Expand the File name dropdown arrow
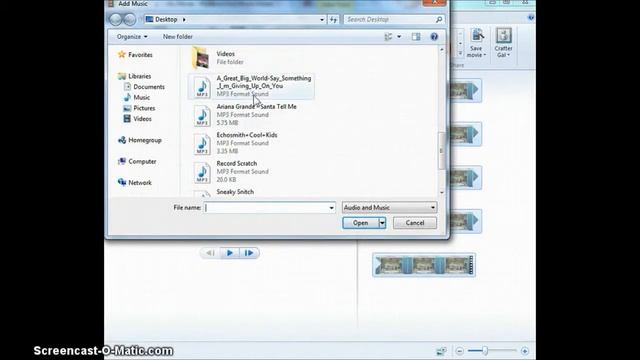Screen dimensions: 640x360 [331, 207]
